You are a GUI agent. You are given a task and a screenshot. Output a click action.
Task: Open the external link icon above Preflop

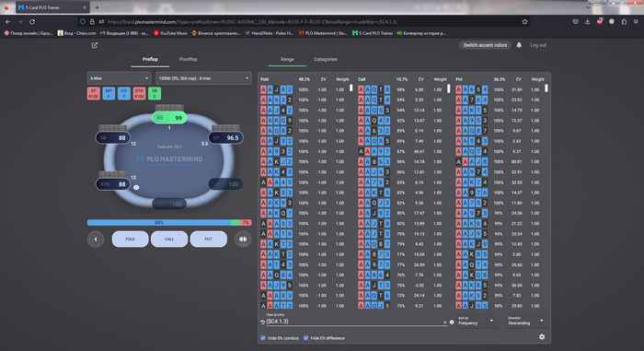pos(95,45)
